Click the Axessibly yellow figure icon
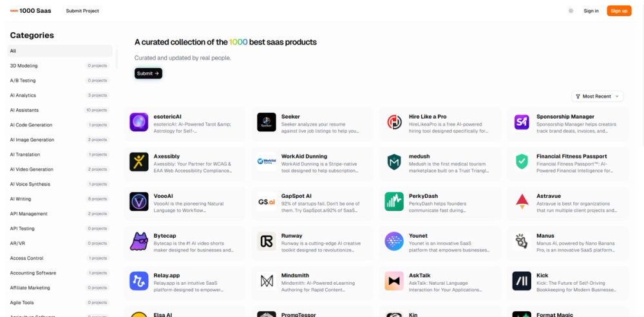 click(139, 162)
